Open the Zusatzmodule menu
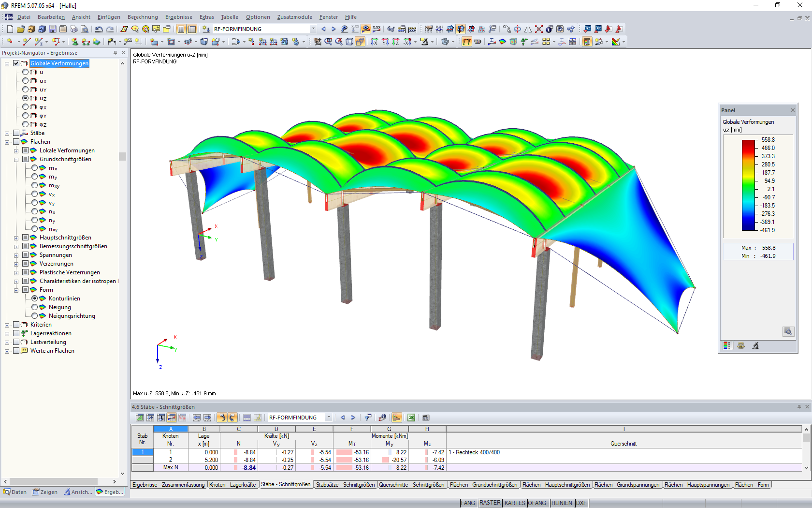 pyautogui.click(x=295, y=17)
